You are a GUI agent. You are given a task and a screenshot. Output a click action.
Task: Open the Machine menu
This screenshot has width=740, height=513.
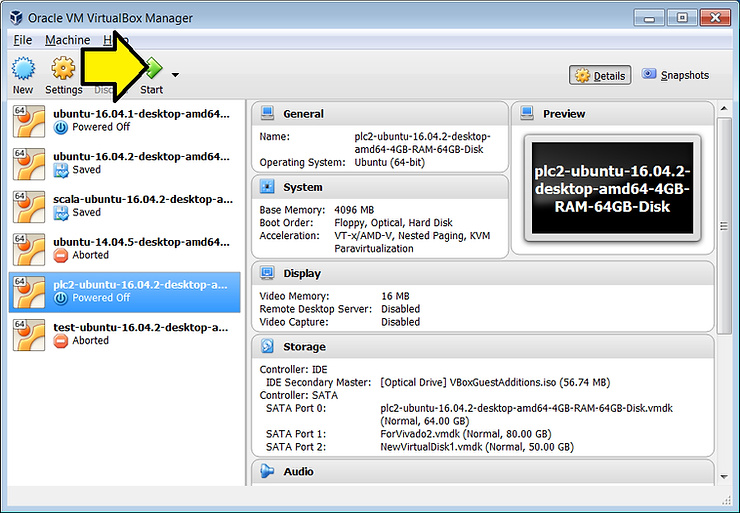coord(67,40)
